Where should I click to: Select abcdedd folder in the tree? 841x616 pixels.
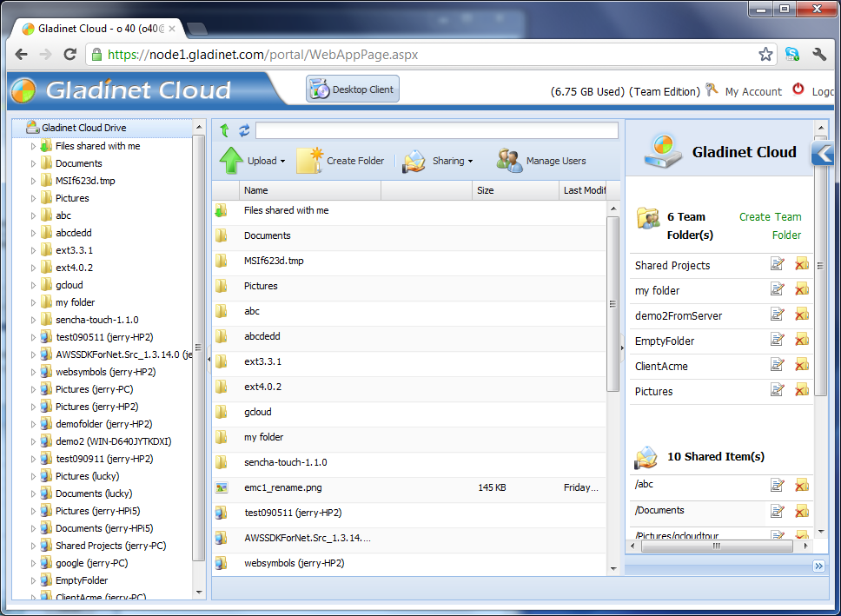tap(74, 233)
